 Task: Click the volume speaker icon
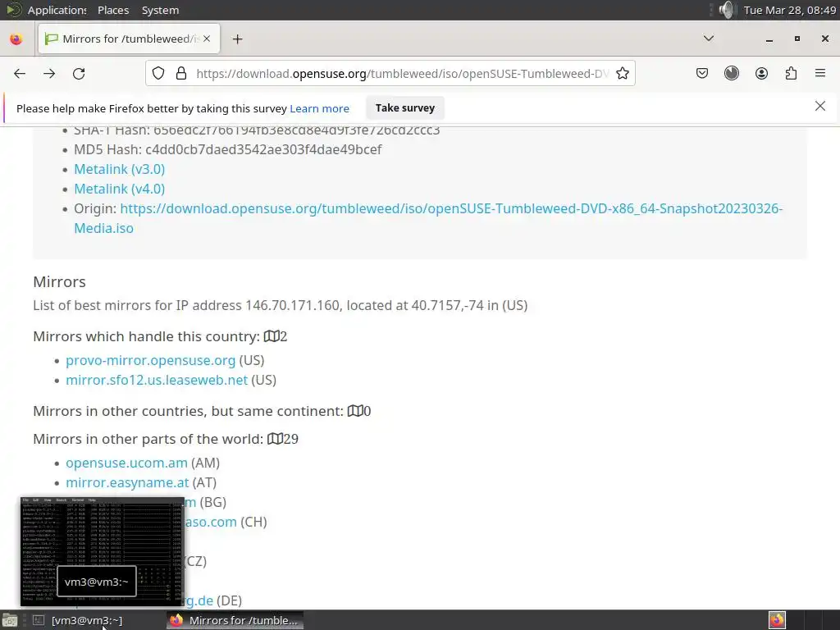(x=726, y=10)
